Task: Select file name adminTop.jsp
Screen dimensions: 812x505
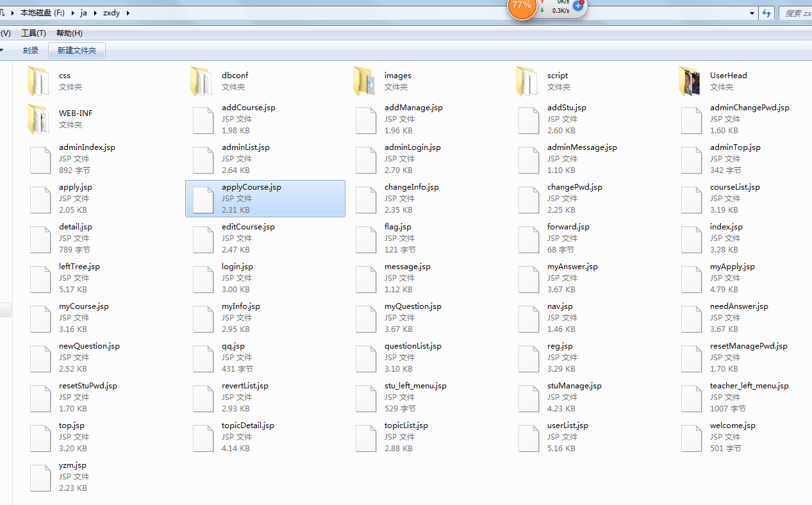Action: point(735,147)
